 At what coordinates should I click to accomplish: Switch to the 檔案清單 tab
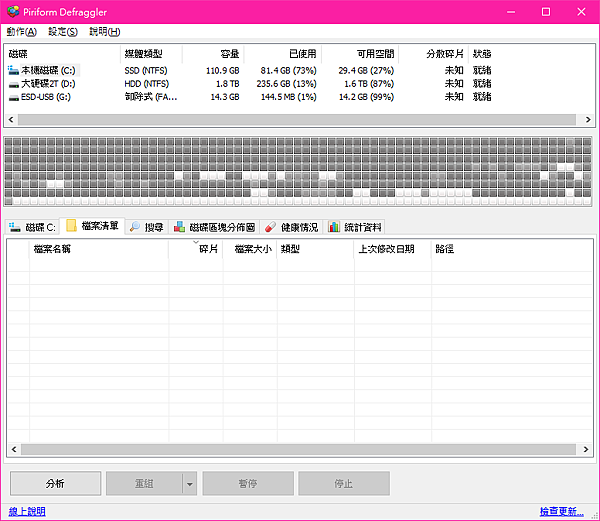coord(92,226)
